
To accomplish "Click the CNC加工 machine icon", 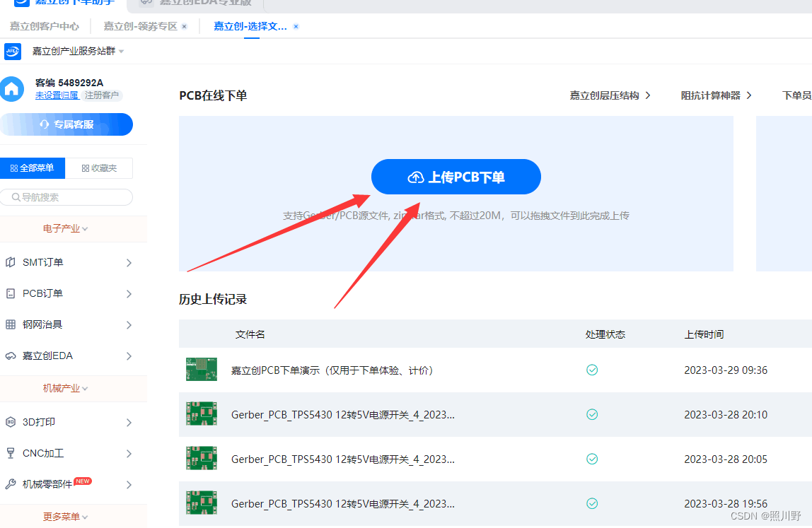I will coord(11,453).
